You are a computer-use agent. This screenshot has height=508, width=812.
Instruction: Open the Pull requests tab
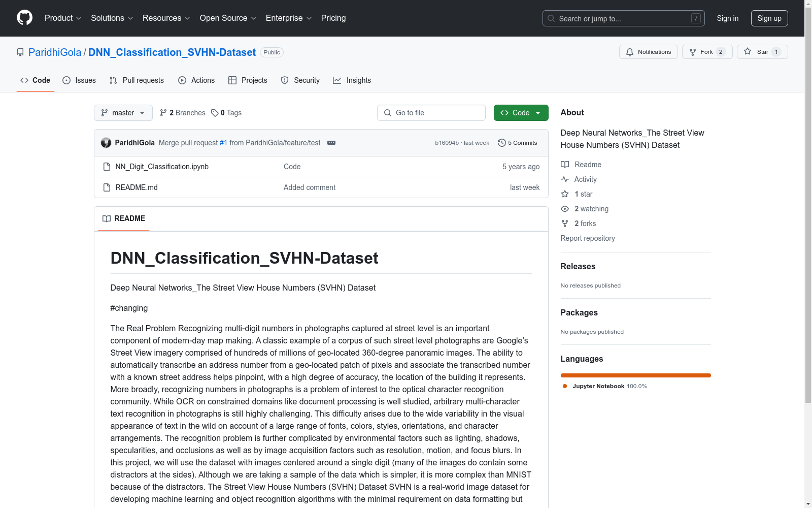[137, 80]
